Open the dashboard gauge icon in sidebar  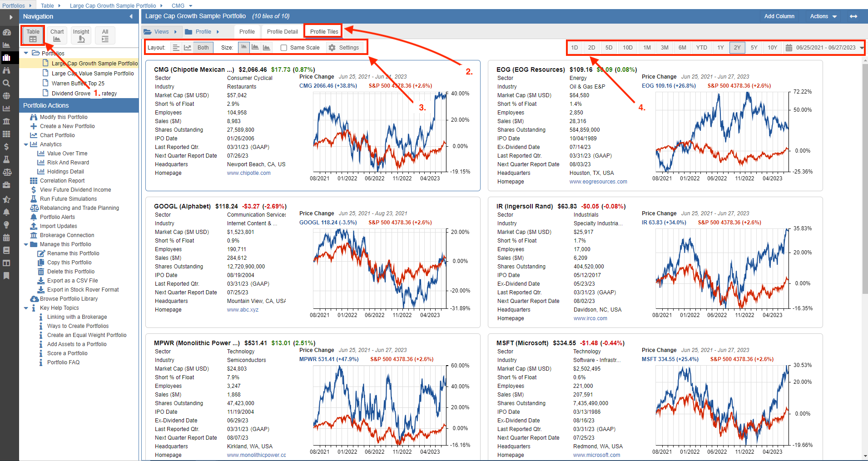6,32
